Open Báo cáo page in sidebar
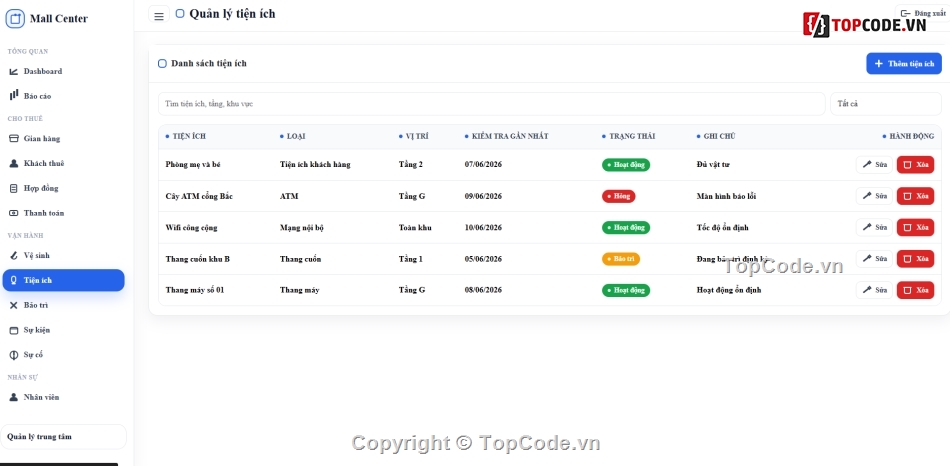The image size is (950, 466). (x=64, y=96)
